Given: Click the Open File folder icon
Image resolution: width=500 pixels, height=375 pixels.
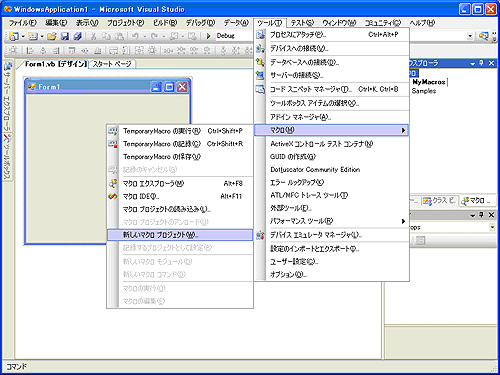Looking at the screenshot, I should (x=52, y=36).
